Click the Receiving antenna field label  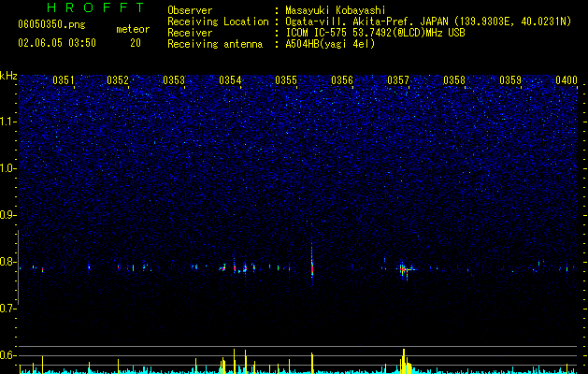[215, 44]
